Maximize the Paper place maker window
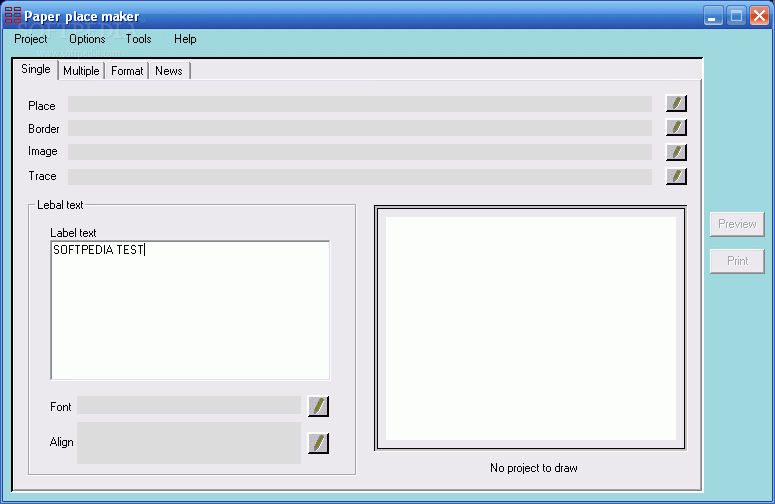 [736, 16]
